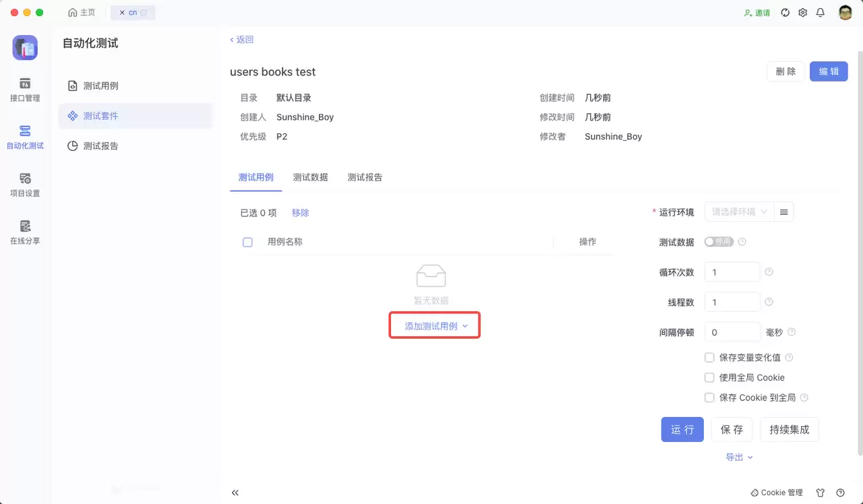Select 测试报告 in left navigation
863x504 pixels.
point(136,146)
